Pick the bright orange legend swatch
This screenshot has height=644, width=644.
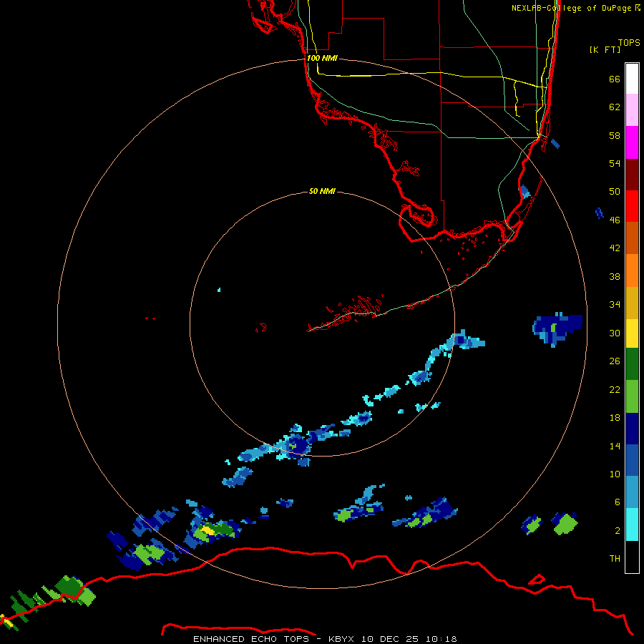[x=632, y=270]
